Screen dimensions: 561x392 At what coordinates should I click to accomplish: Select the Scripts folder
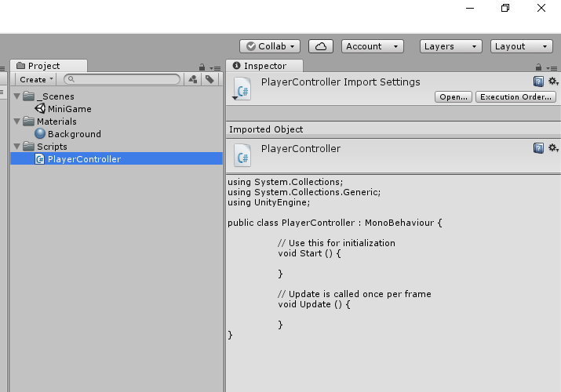(116, 147)
